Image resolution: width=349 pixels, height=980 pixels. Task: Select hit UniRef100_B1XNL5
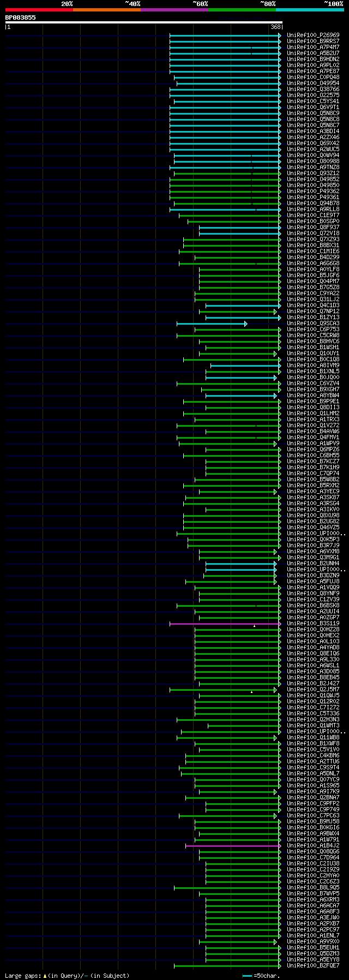313,372
